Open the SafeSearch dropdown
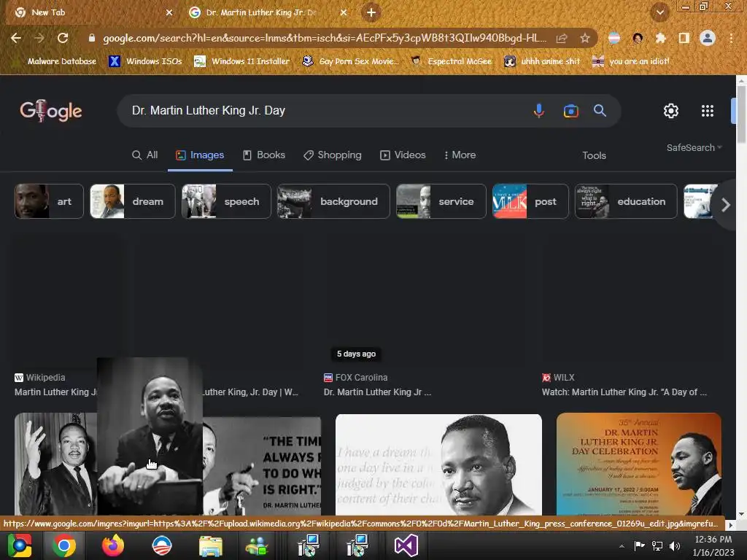This screenshot has width=747, height=560. coord(694,147)
